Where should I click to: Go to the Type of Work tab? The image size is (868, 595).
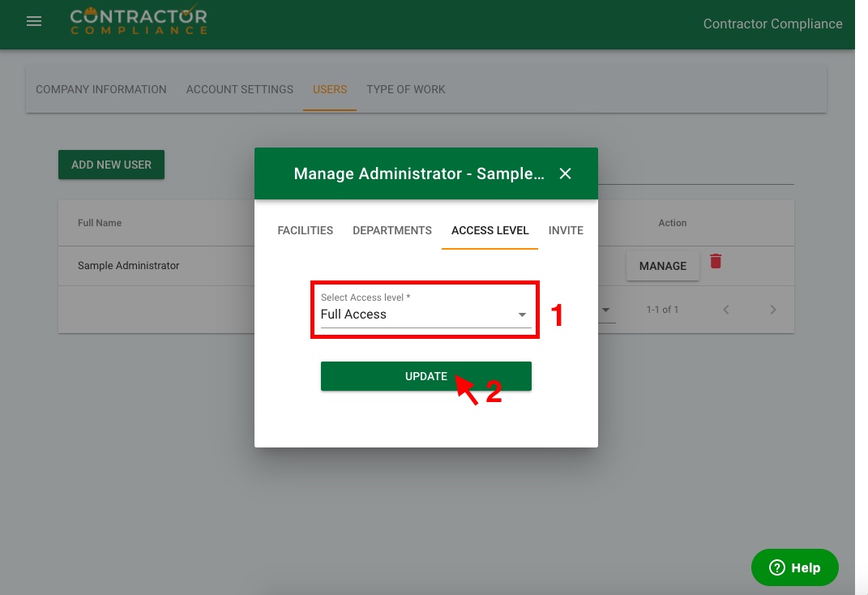point(406,89)
